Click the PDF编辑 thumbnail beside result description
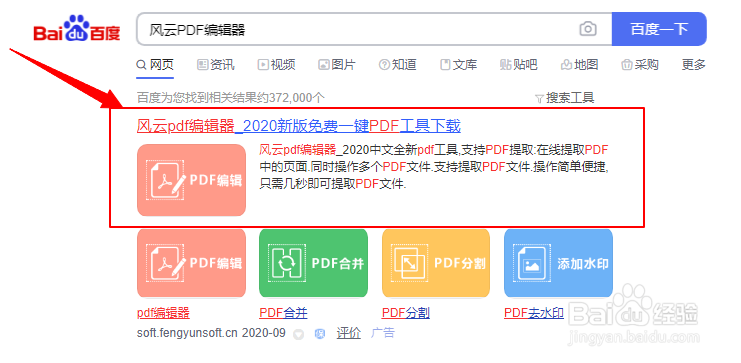 click(191, 180)
